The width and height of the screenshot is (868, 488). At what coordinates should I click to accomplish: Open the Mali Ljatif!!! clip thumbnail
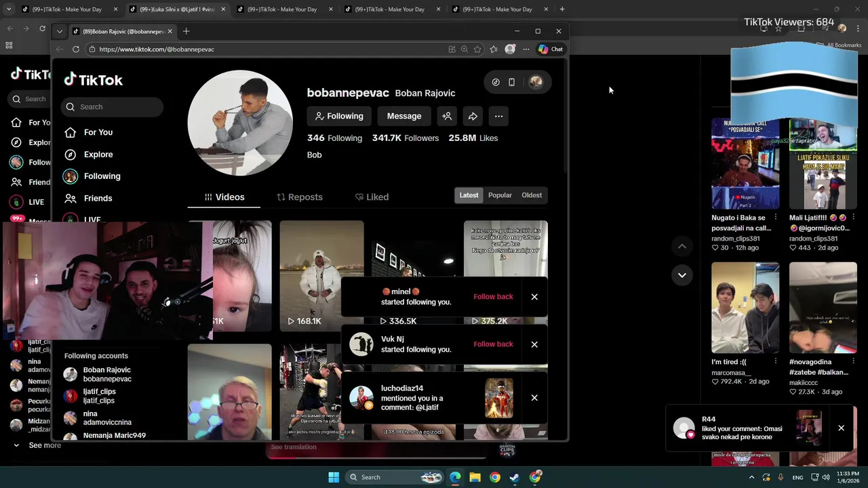(x=823, y=165)
